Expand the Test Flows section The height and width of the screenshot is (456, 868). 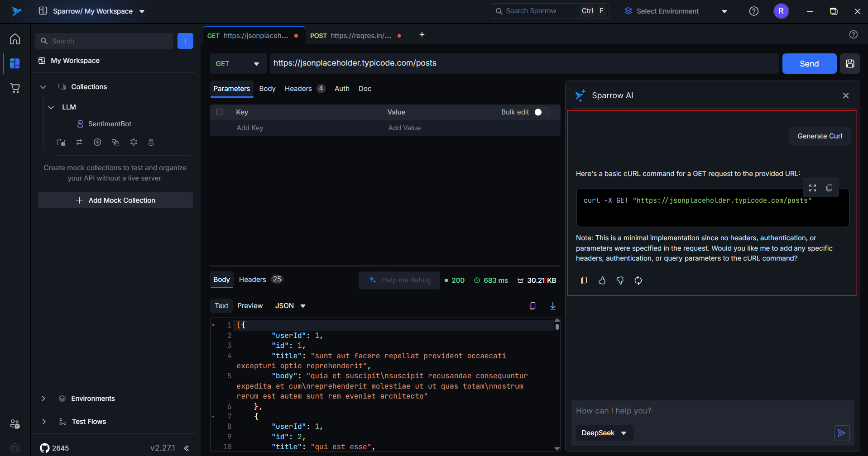43,422
